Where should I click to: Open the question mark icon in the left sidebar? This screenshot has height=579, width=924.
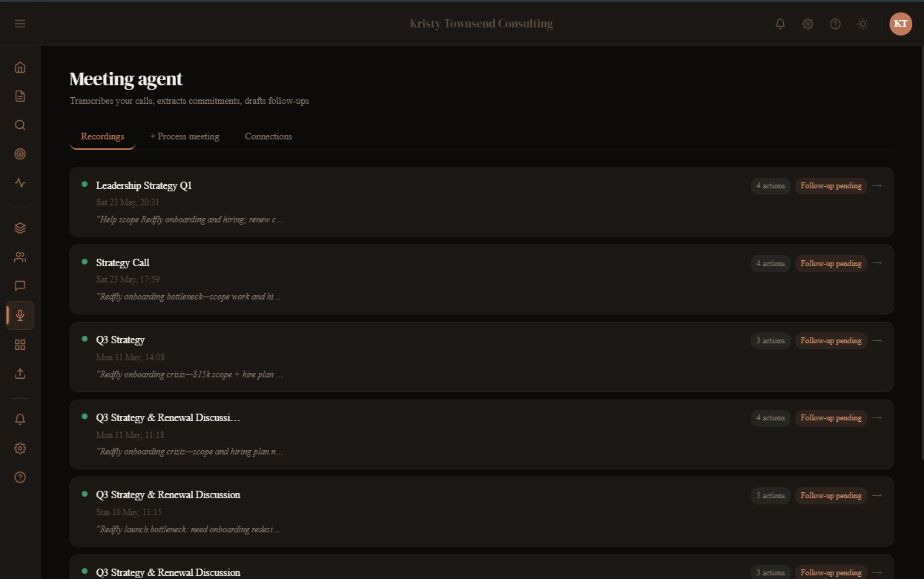tap(20, 477)
